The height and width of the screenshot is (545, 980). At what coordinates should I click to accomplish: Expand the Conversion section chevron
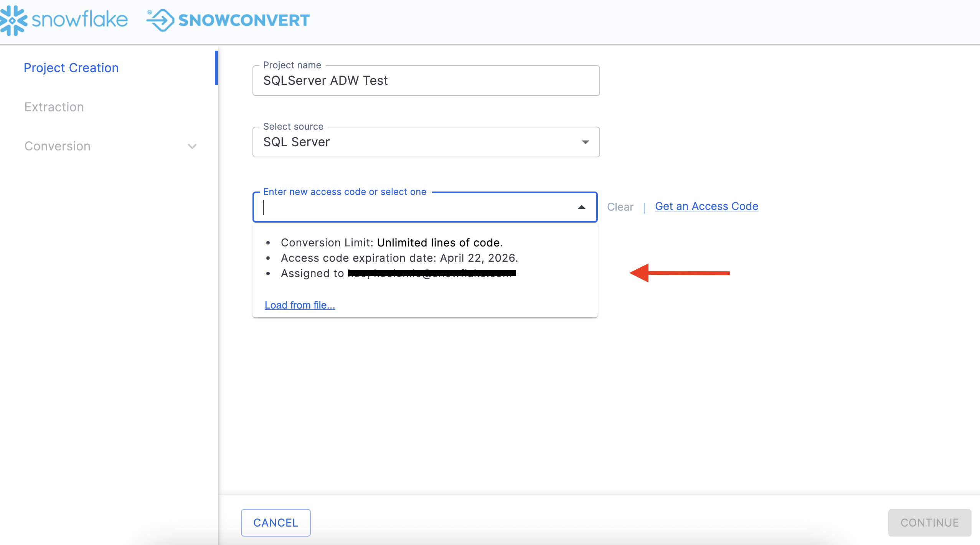click(x=192, y=146)
